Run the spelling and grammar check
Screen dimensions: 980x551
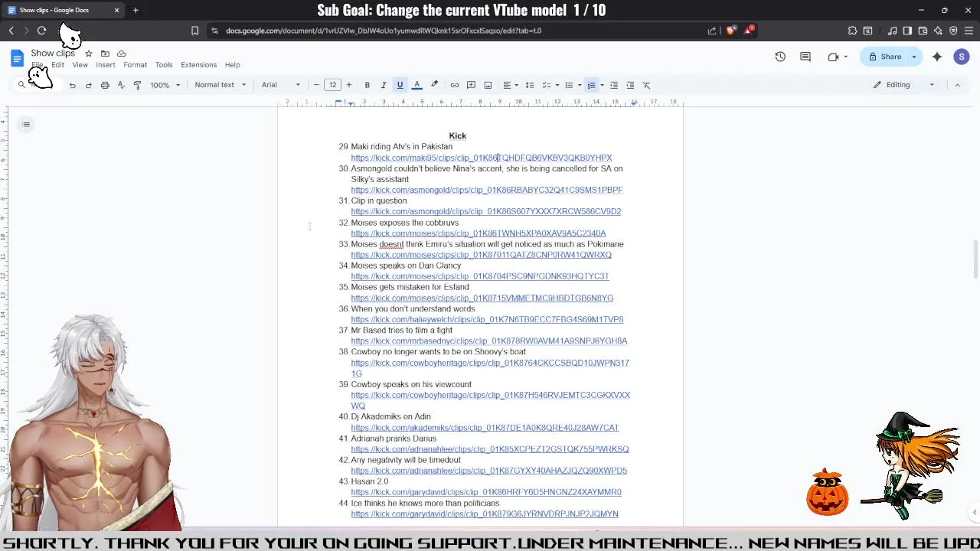(x=121, y=85)
